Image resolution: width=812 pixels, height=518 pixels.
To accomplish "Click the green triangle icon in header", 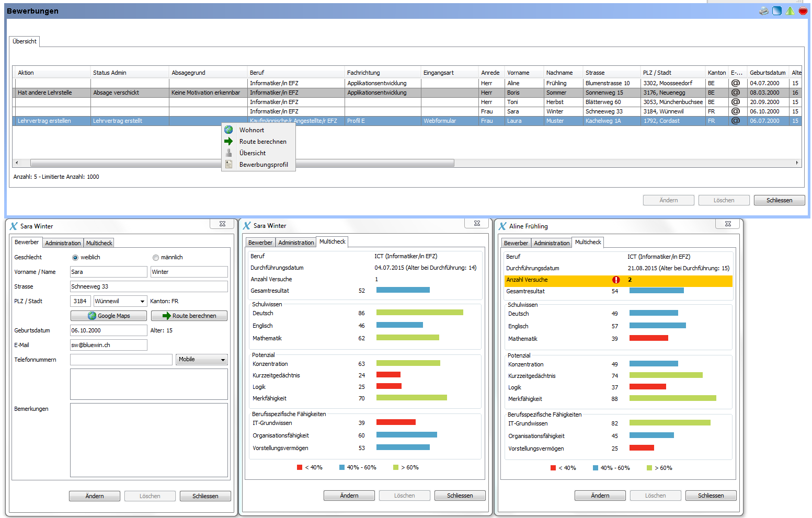I will 790,11.
